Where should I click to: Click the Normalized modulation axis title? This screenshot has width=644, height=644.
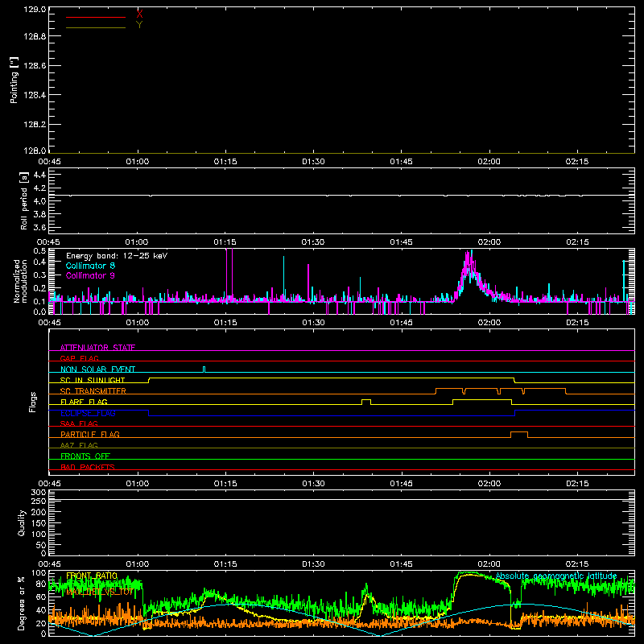click(x=20, y=281)
